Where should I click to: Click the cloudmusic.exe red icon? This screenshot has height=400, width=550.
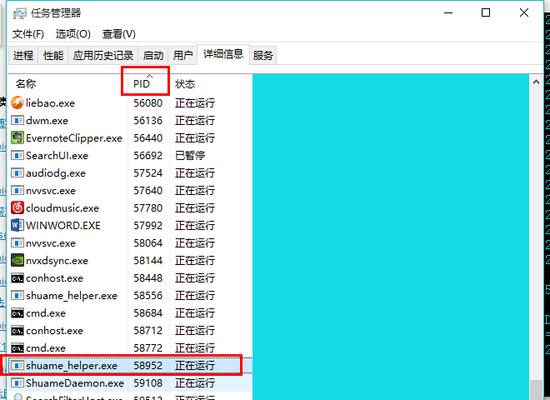point(17,208)
